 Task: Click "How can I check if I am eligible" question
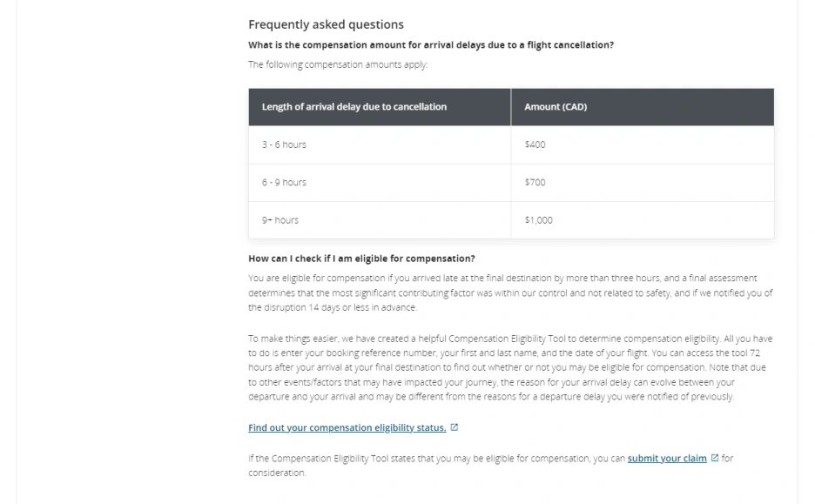coord(361,259)
